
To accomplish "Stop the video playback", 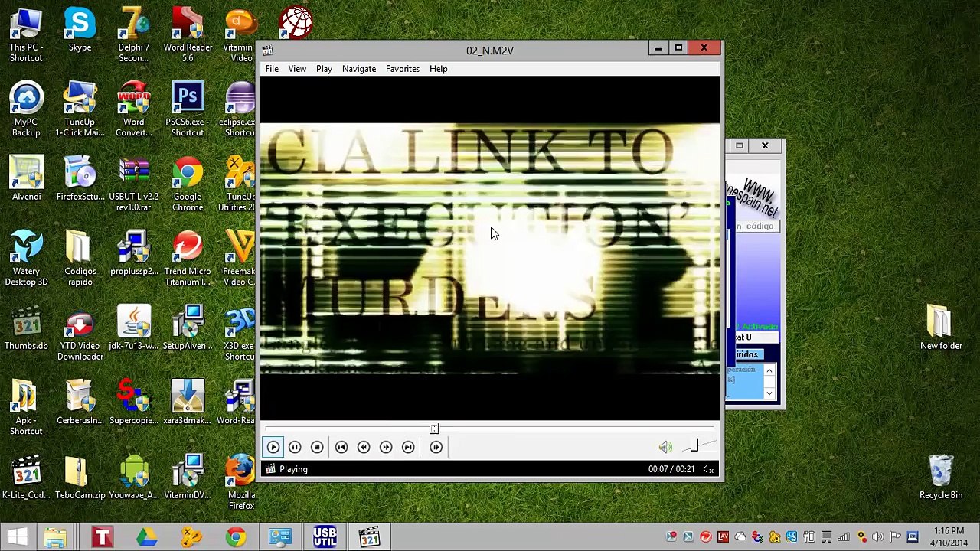I will click(317, 447).
